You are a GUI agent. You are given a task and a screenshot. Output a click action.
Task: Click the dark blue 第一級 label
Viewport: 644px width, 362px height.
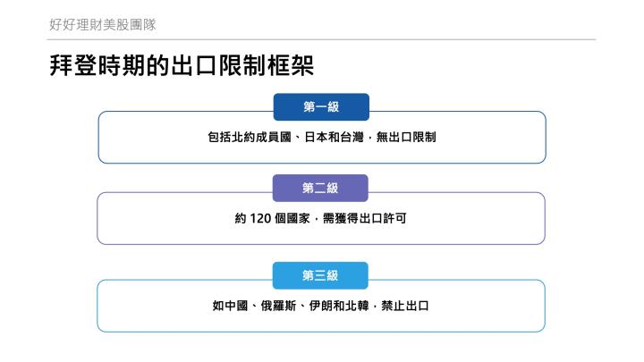[321, 107]
